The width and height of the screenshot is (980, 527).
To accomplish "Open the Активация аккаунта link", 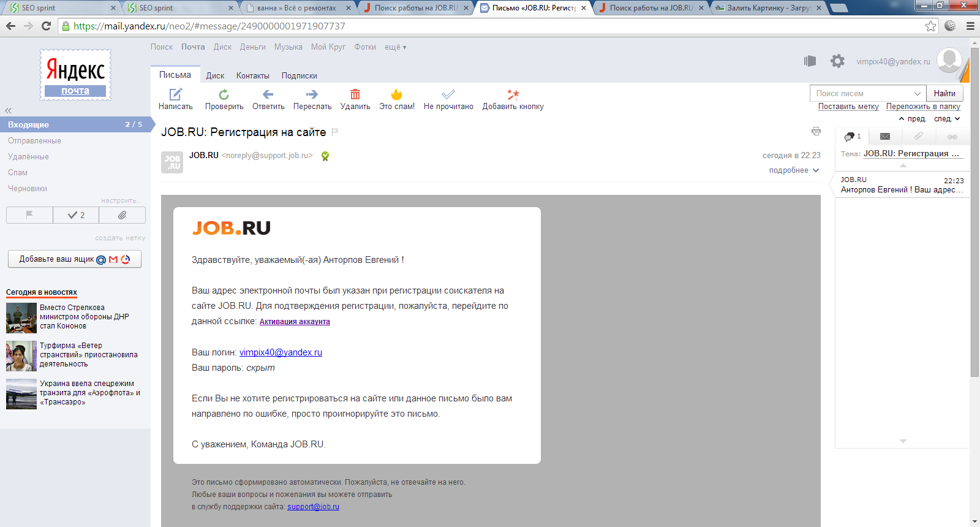I will 295,322.
